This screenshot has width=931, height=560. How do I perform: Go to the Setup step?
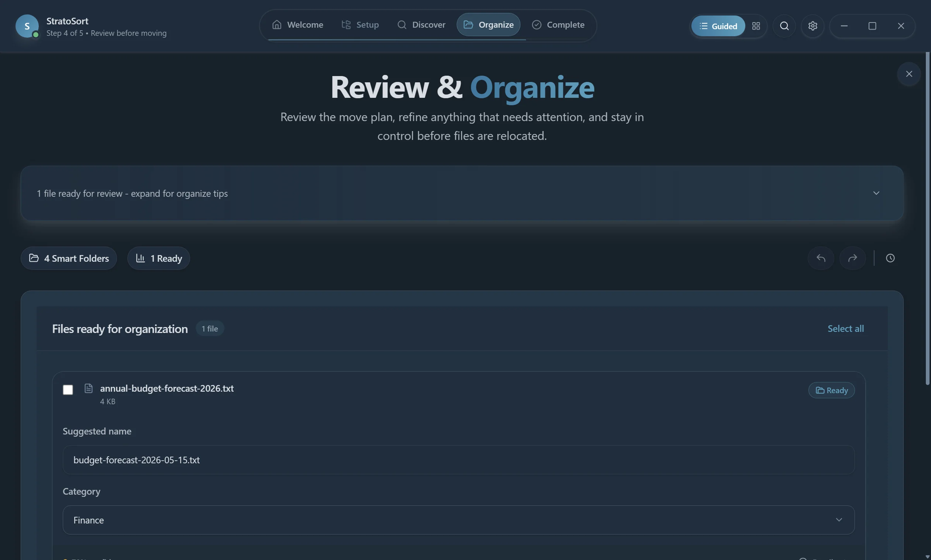point(360,25)
